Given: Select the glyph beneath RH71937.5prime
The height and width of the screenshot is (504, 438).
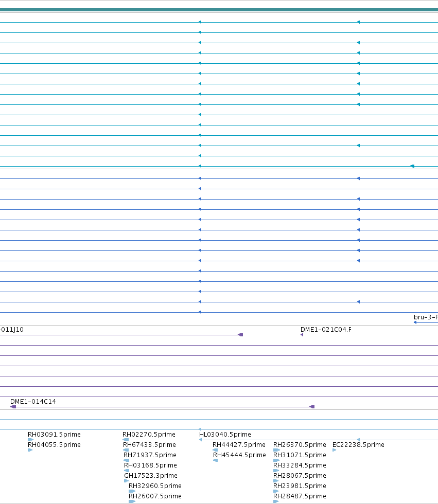Looking at the screenshot, I should click(x=127, y=460).
